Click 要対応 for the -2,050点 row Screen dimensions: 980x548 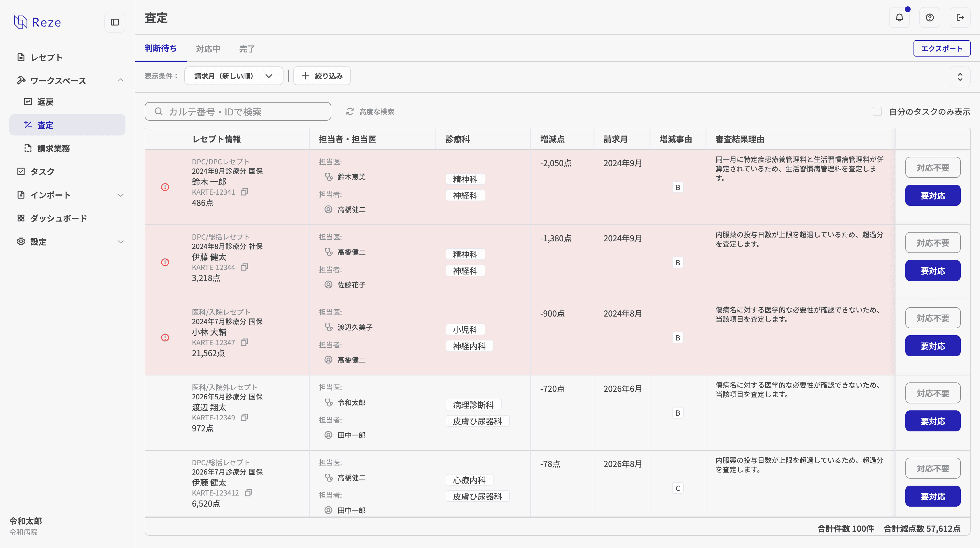point(933,196)
